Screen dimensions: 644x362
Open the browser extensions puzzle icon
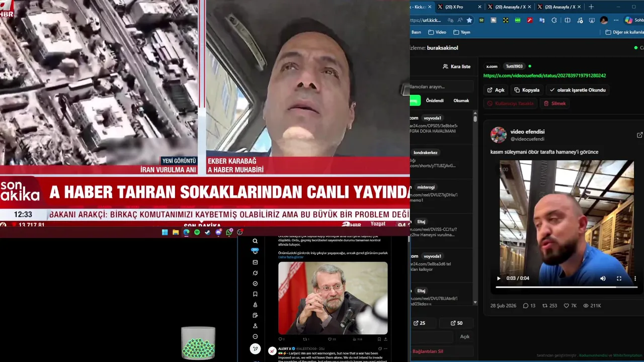[554, 20]
